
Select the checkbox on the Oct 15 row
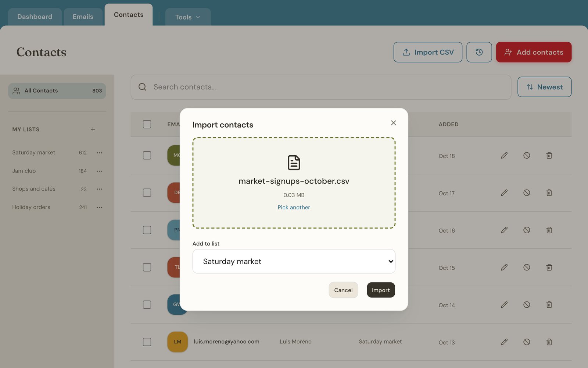point(147,267)
